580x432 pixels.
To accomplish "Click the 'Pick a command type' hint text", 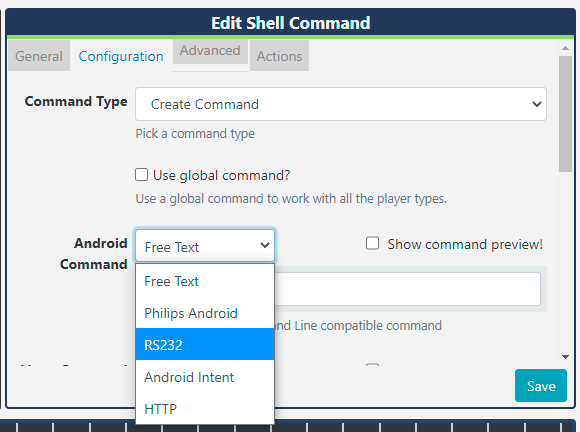I will (x=195, y=134).
